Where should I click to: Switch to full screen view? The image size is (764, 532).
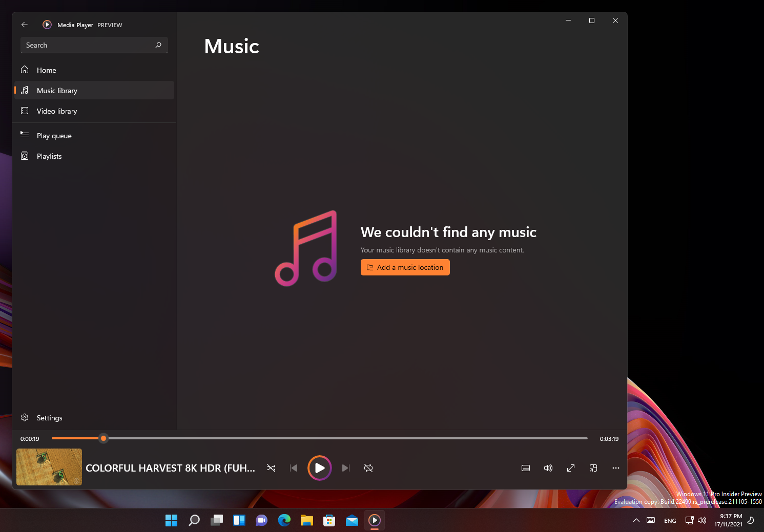[571, 468]
